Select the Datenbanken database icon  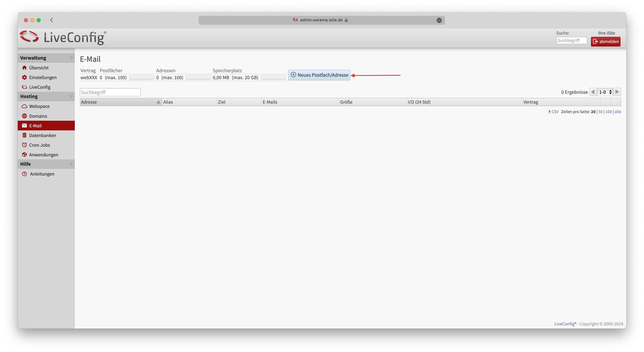(x=24, y=135)
